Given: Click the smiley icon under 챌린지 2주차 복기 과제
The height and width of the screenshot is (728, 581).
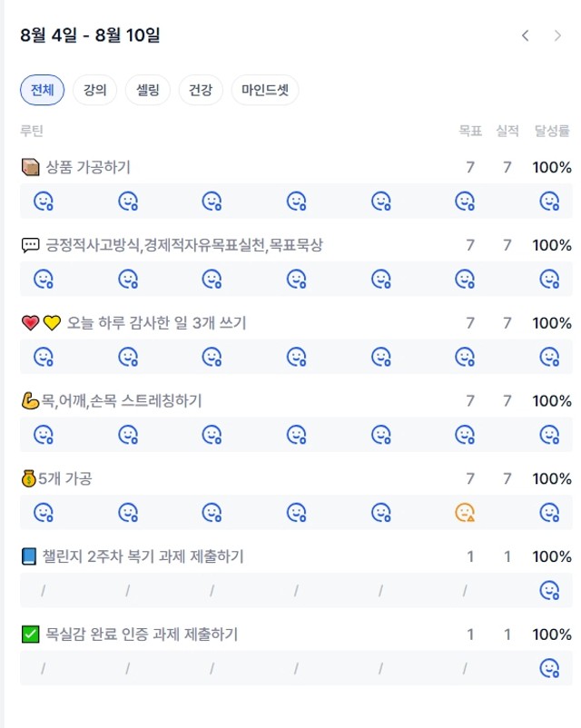Looking at the screenshot, I should [x=549, y=590].
